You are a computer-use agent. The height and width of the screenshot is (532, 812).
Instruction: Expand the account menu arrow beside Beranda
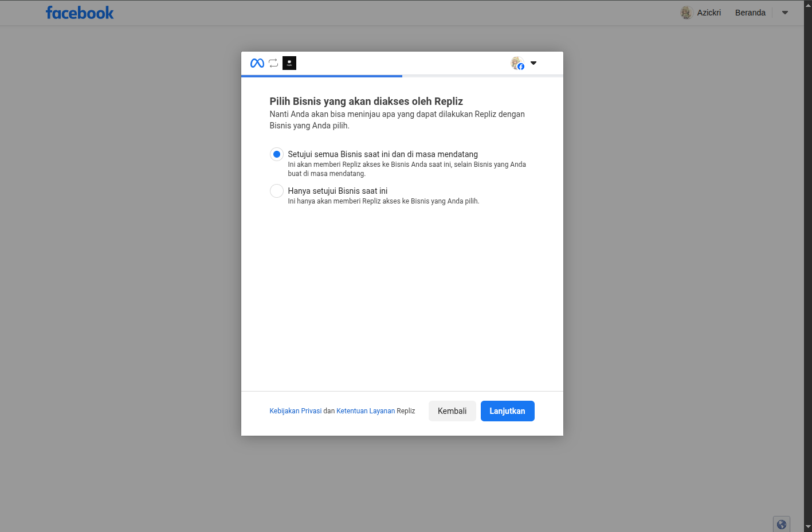[785, 13]
